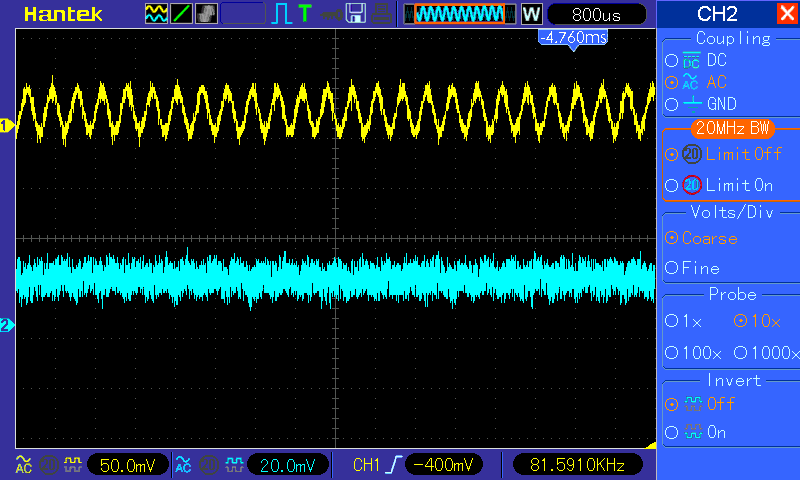The image size is (800, 480).
Task: Click the printer icon
Action: pos(381,14)
